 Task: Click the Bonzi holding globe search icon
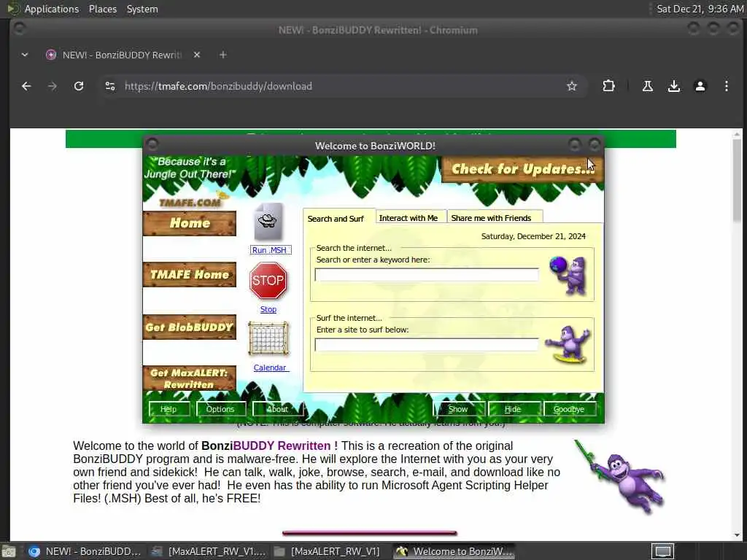click(x=568, y=275)
